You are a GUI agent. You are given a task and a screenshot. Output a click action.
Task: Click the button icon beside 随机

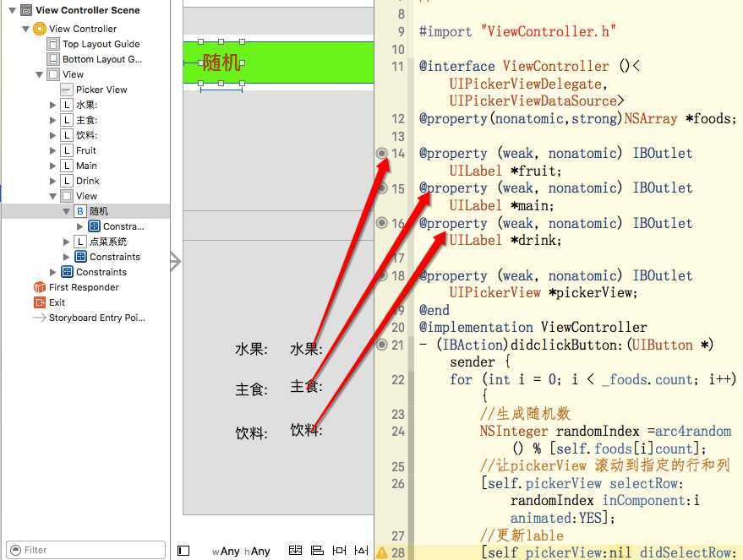(x=80, y=211)
